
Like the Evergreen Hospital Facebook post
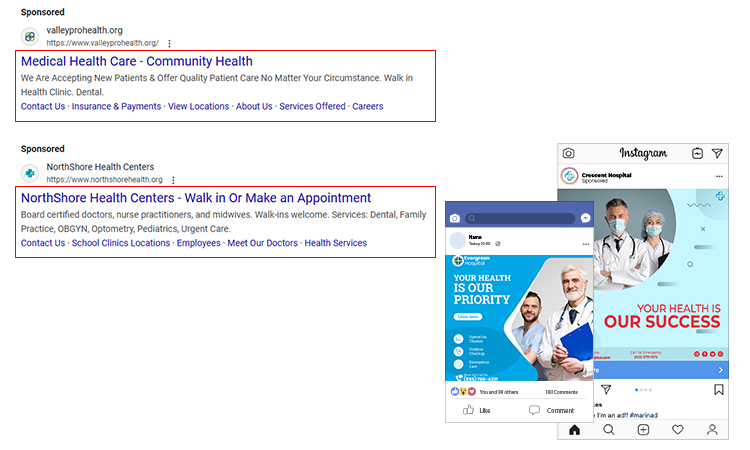coord(477,410)
